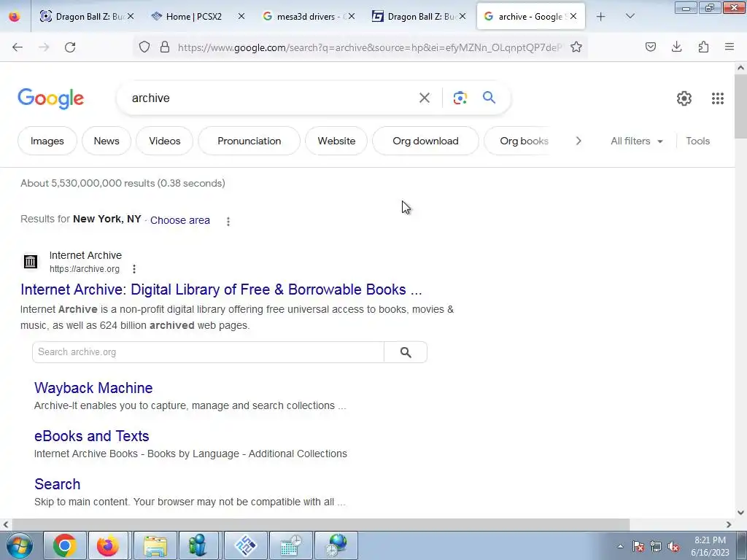Clear the Google search box text

point(424,98)
